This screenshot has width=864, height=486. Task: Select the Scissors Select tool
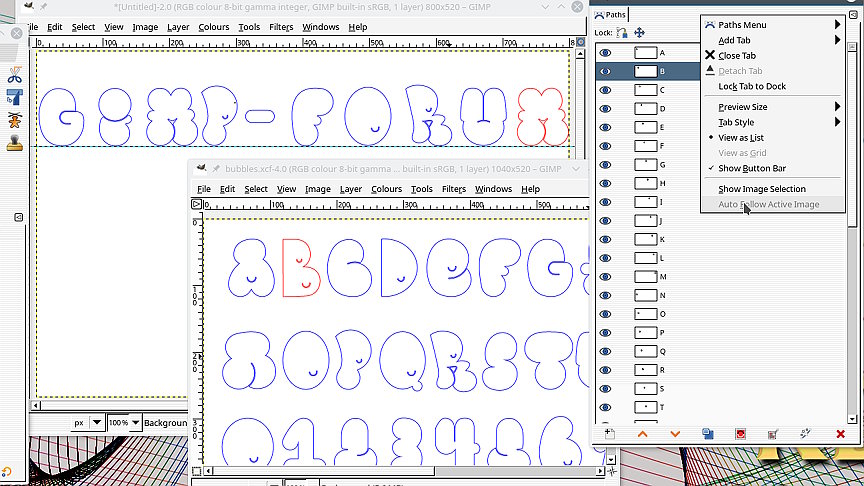tap(15, 75)
